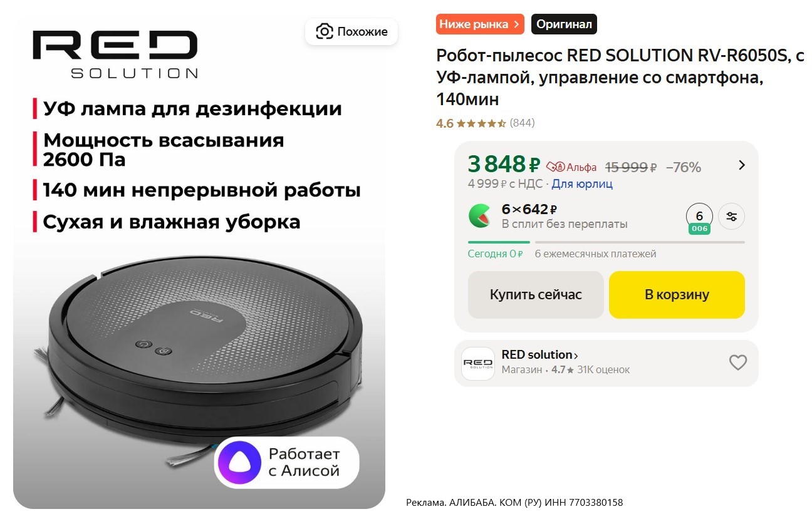
Task: Open the Для юрлиц link
Action: [x=582, y=184]
